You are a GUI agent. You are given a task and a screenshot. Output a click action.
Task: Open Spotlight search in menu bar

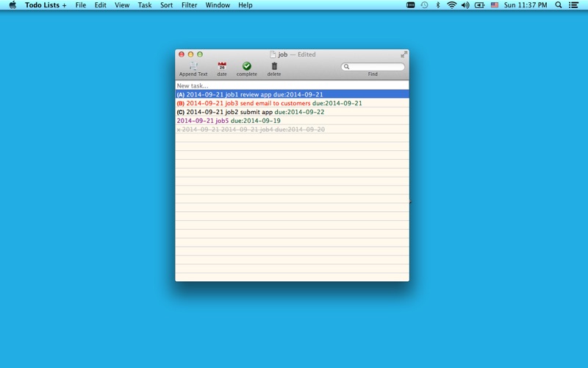[559, 5]
